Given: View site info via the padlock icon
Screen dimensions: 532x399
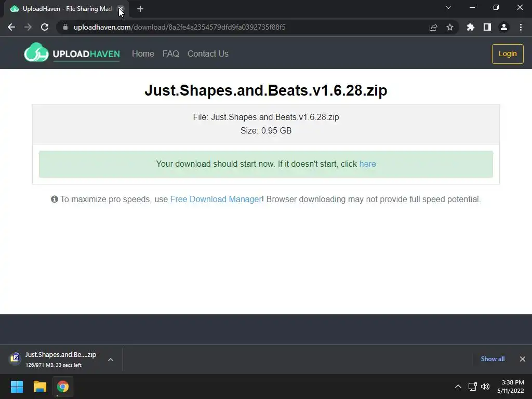Looking at the screenshot, I should tap(65, 27).
